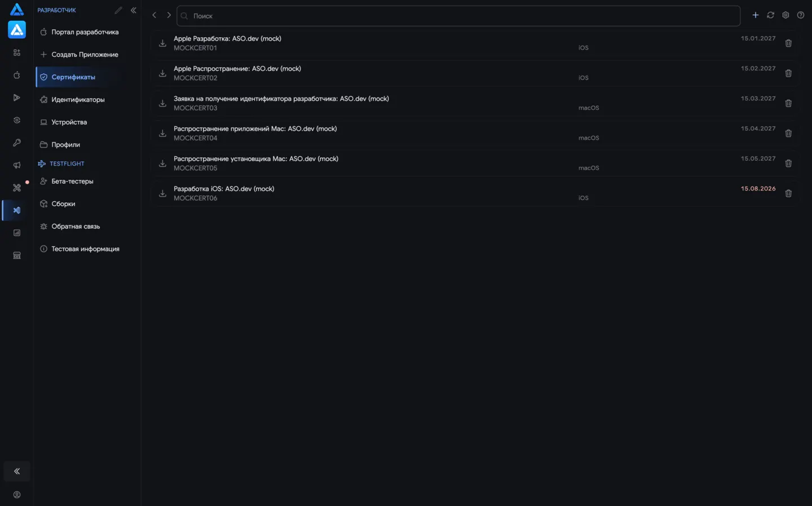This screenshot has height=506, width=812.
Task: Click Создать Приложение
Action: [x=85, y=55]
